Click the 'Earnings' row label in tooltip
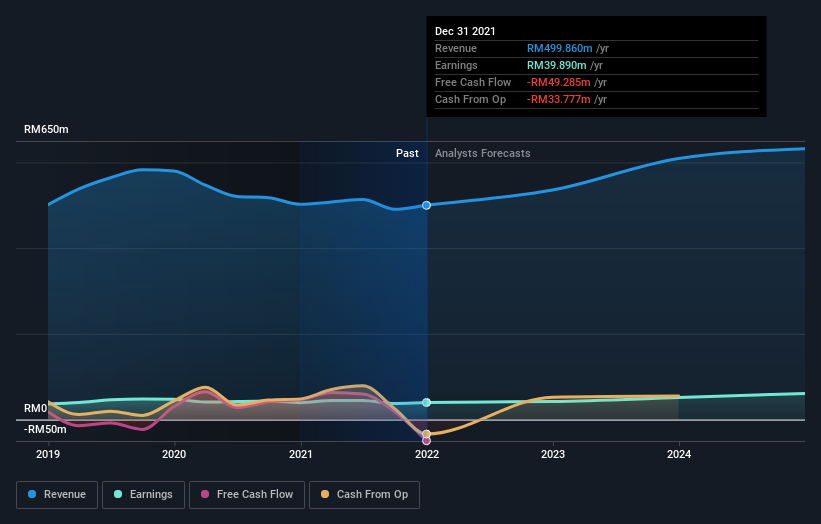Image resolution: width=821 pixels, height=524 pixels. coord(456,65)
